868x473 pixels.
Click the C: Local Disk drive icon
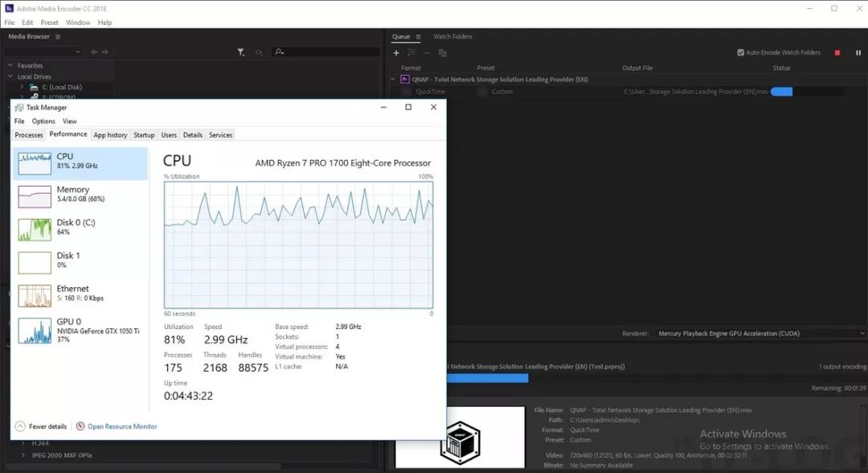coord(34,87)
